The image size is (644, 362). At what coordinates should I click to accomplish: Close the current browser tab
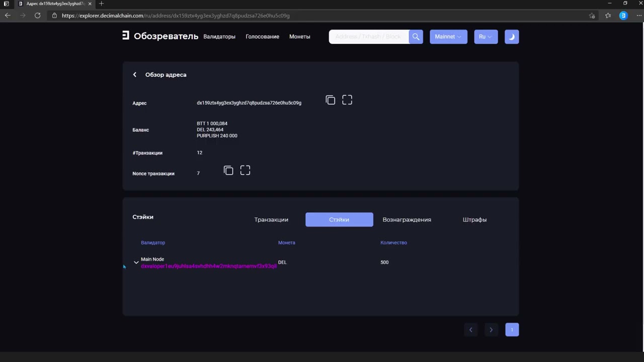click(x=90, y=4)
